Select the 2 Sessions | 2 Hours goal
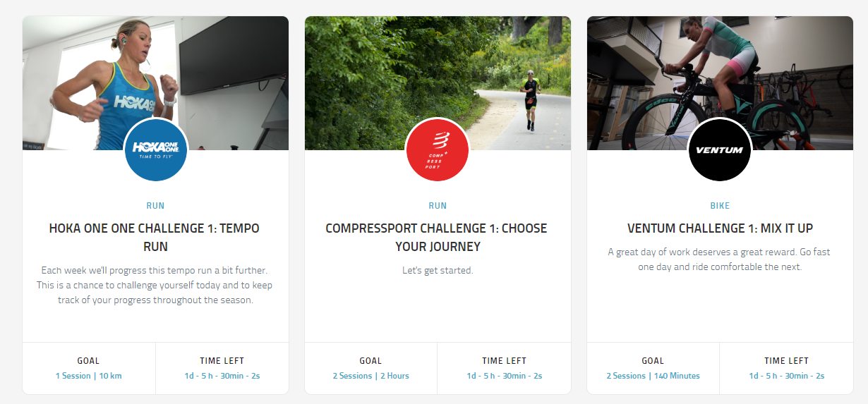 (371, 376)
